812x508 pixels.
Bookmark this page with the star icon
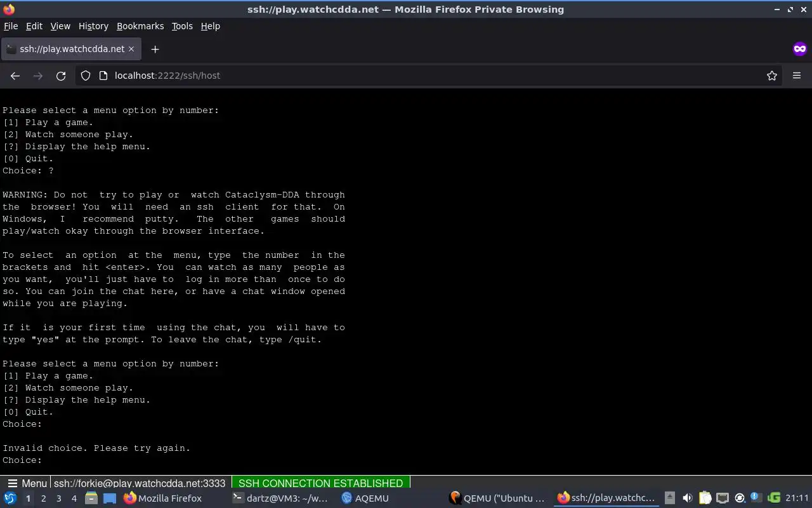click(x=772, y=76)
